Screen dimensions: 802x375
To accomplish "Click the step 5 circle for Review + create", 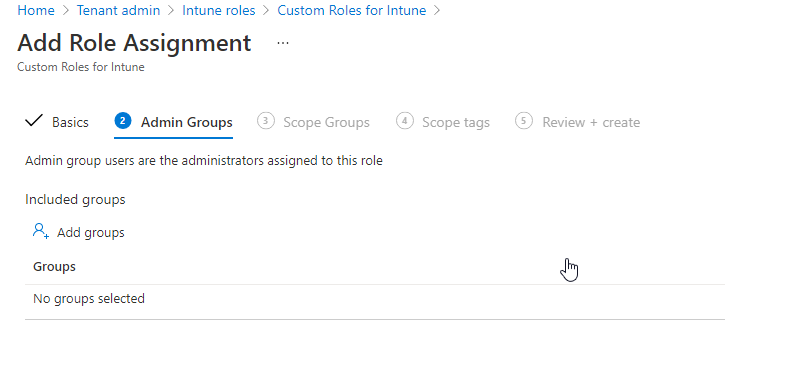I will (524, 121).
